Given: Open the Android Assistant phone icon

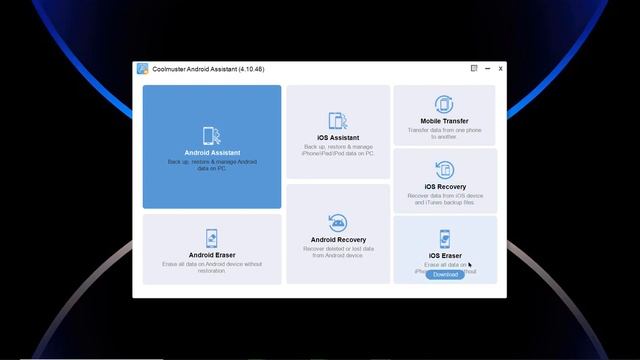Looking at the screenshot, I should (x=212, y=136).
